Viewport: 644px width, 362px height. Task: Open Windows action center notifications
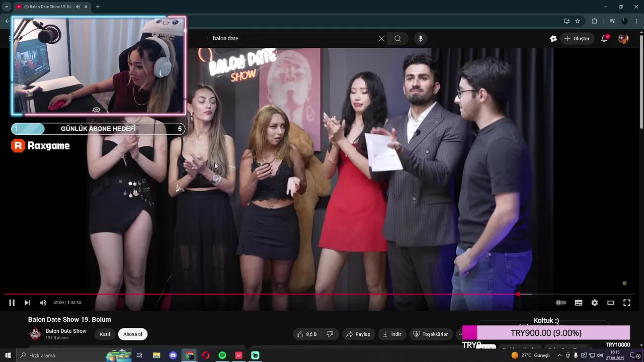coord(633,355)
